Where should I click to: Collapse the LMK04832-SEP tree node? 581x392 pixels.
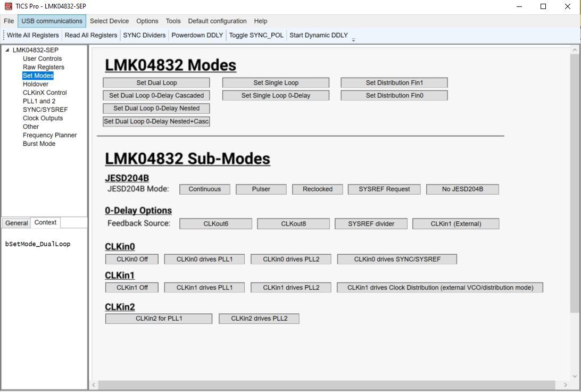pyautogui.click(x=6, y=49)
